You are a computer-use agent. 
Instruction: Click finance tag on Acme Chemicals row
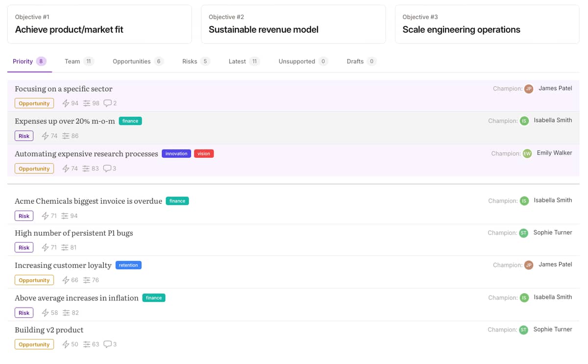[x=177, y=201]
